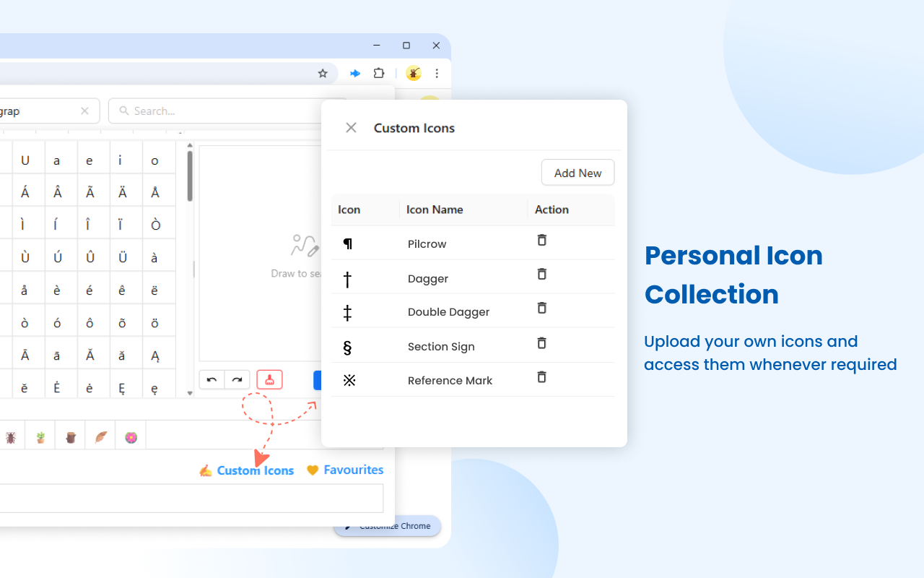Delete the Double Dagger custom icon
Image resolution: width=924 pixels, height=578 pixels.
pos(541,308)
